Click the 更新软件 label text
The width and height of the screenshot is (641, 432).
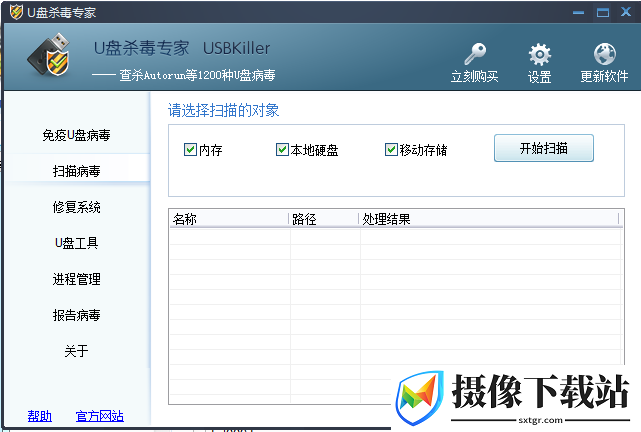coord(605,76)
